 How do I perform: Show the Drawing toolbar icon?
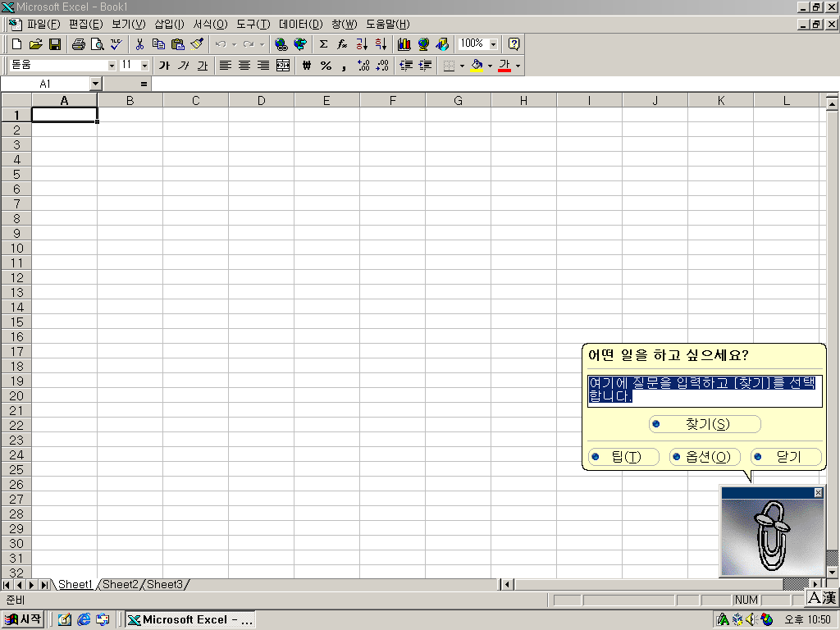coord(442,44)
